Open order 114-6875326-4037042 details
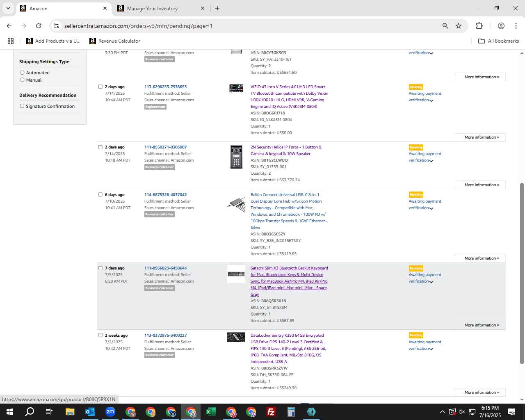Viewport: 525px width, 420px height. [165, 194]
